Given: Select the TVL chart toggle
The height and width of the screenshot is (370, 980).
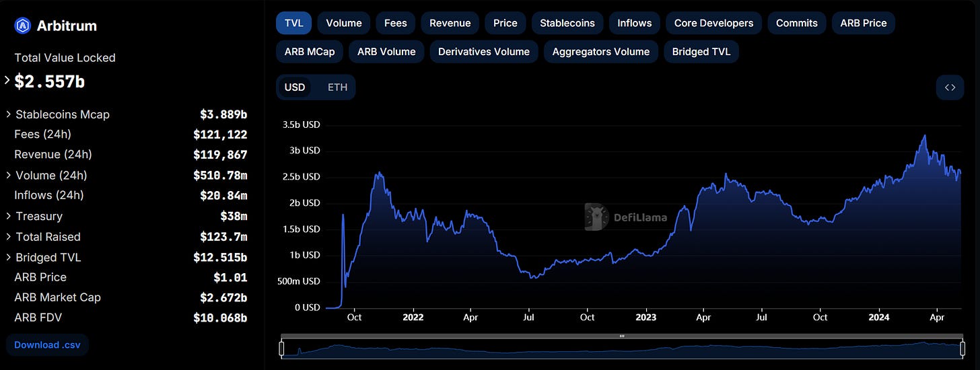Looking at the screenshot, I should (x=294, y=23).
